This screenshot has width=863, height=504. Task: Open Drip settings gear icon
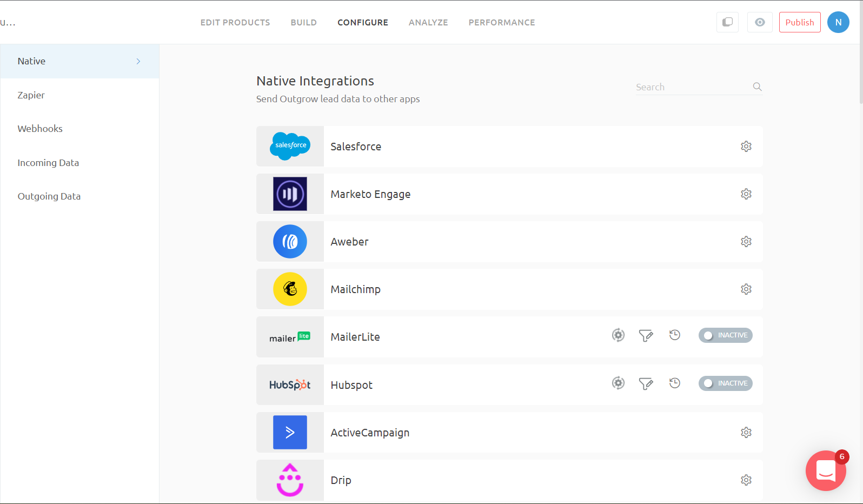coord(746,480)
